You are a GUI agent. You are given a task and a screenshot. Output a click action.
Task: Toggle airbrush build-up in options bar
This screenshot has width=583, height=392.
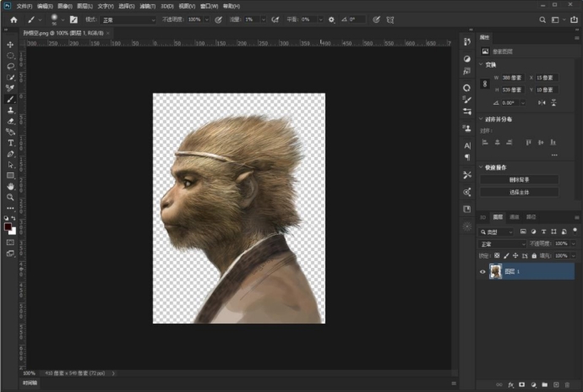coord(275,19)
